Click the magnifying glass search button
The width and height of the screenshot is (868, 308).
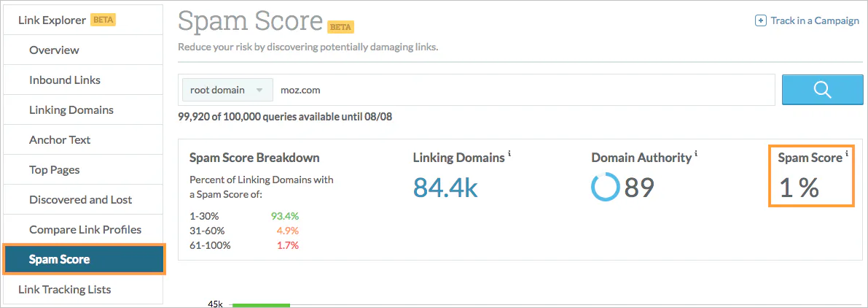coord(822,90)
